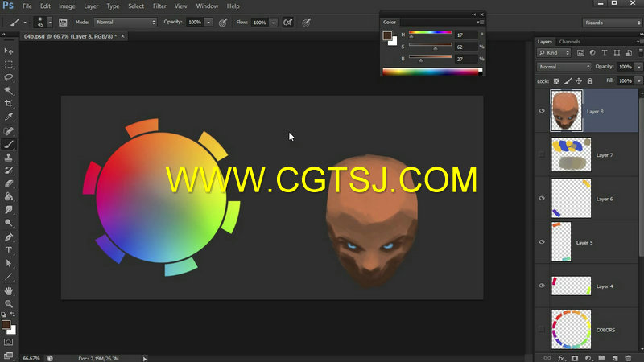Click the Color panel foreground swatch
The height and width of the screenshot is (362, 644).
(387, 35)
